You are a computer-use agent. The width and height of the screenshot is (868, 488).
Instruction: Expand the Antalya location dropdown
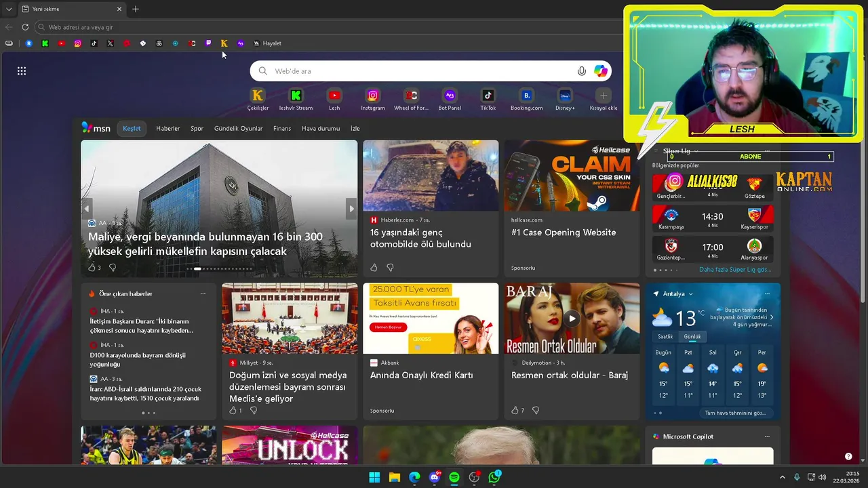[690, 294]
